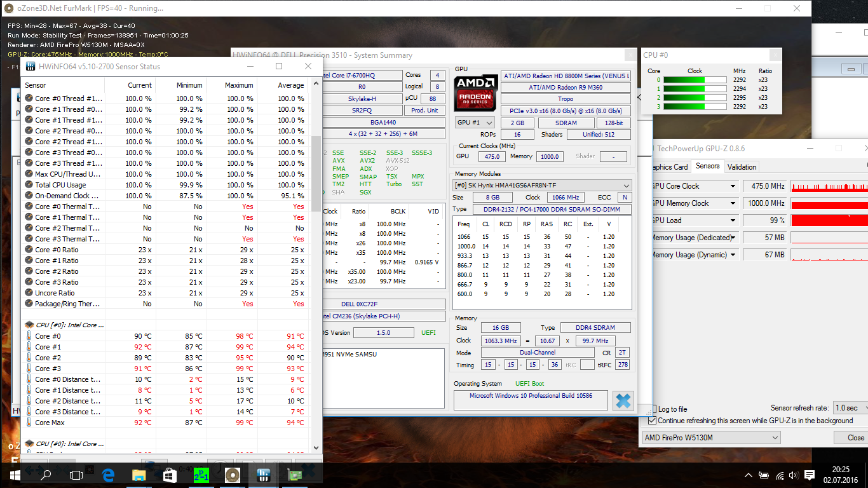Open the GPU Load sensor dropdown
The width and height of the screenshot is (868, 488).
[x=733, y=220]
